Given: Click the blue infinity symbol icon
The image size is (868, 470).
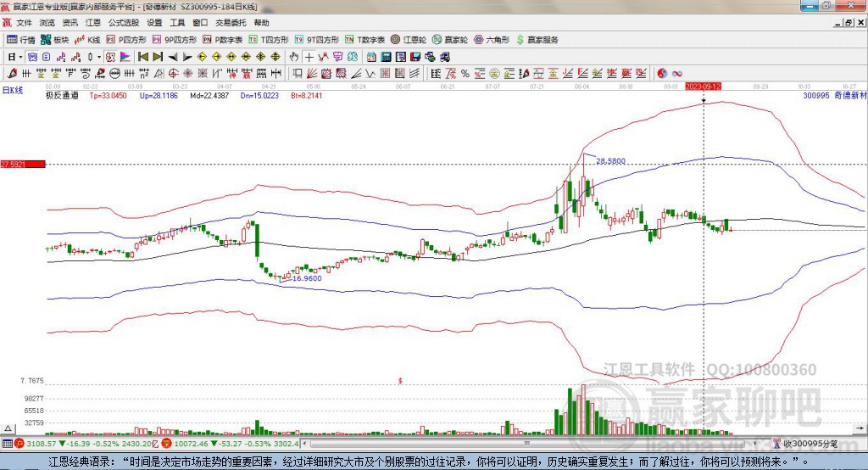Looking at the screenshot, I should click(x=677, y=73).
